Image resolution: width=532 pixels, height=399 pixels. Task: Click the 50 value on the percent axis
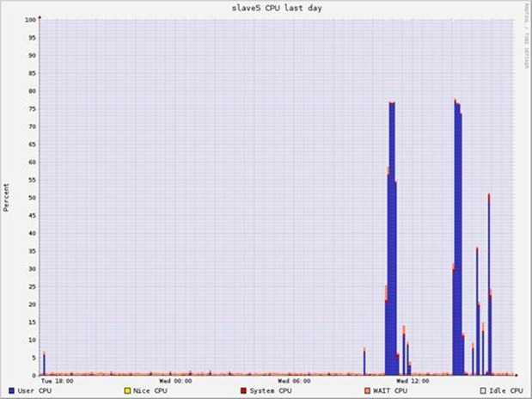click(33, 198)
